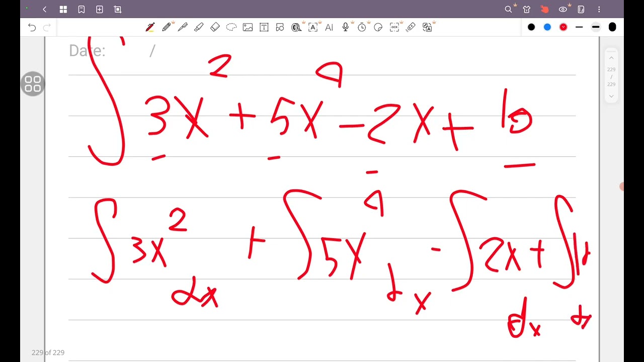Viewport: 644px width, 362px height.
Task: Open the sticker tool
Action: (x=378, y=27)
